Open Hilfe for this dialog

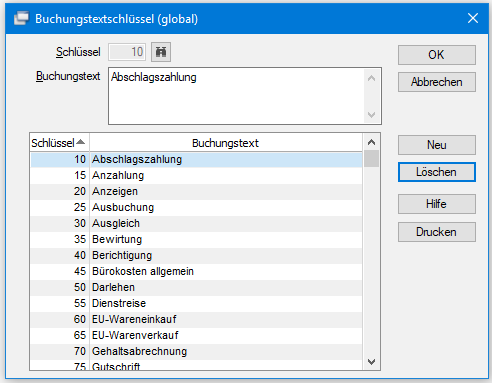(x=437, y=204)
